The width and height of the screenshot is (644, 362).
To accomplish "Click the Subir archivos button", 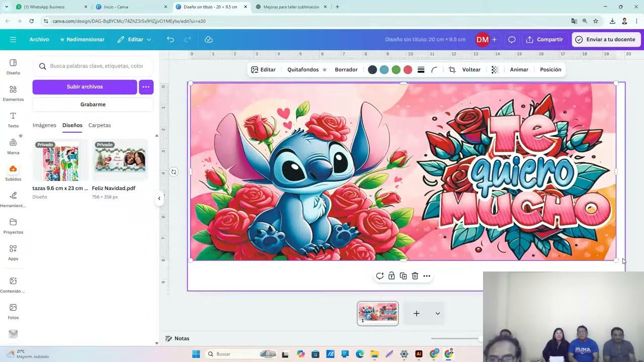I will (x=85, y=87).
